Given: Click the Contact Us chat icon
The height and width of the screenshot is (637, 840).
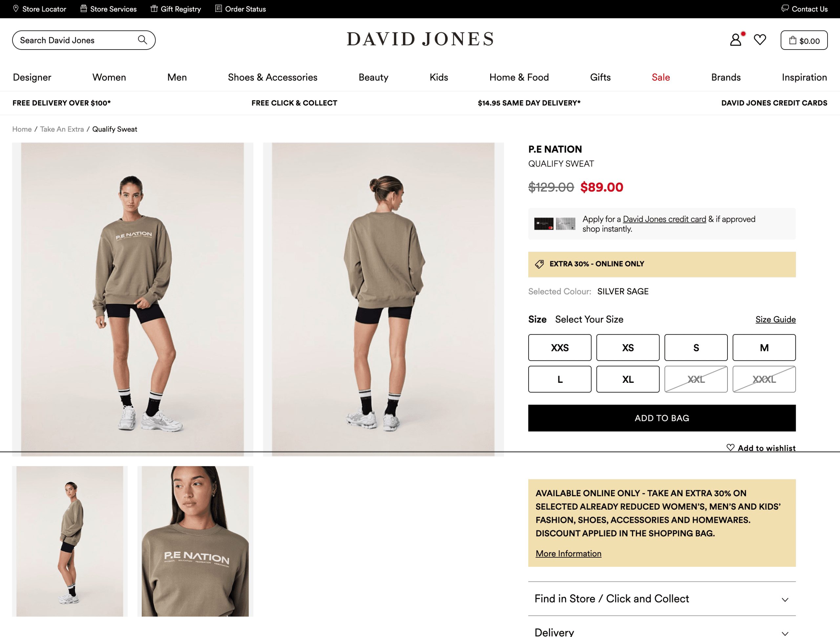Looking at the screenshot, I should tap(785, 8).
